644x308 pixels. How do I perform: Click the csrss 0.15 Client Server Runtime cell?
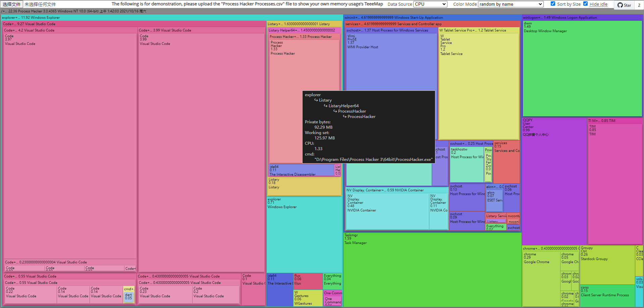(x=607, y=296)
